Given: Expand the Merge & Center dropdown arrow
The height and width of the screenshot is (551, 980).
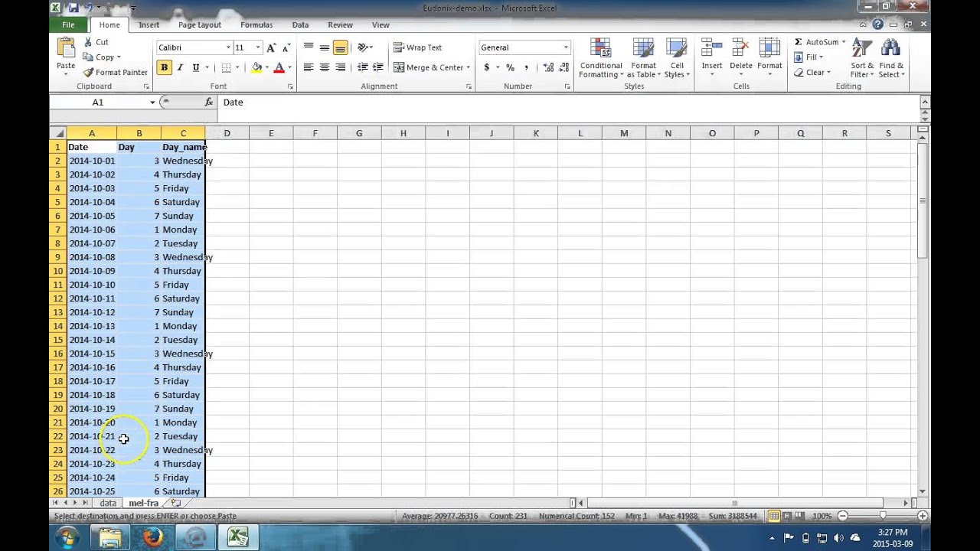Looking at the screenshot, I should pos(468,67).
